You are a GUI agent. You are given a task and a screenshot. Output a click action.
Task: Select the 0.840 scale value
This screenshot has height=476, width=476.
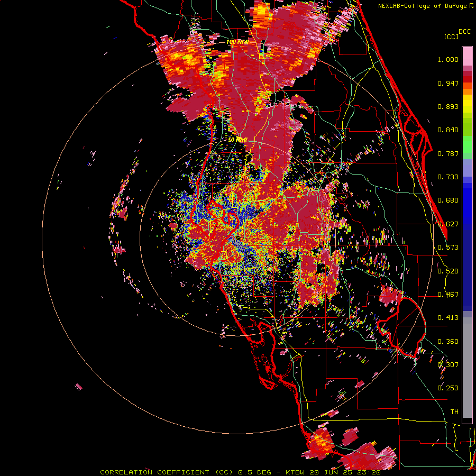pyautogui.click(x=448, y=130)
